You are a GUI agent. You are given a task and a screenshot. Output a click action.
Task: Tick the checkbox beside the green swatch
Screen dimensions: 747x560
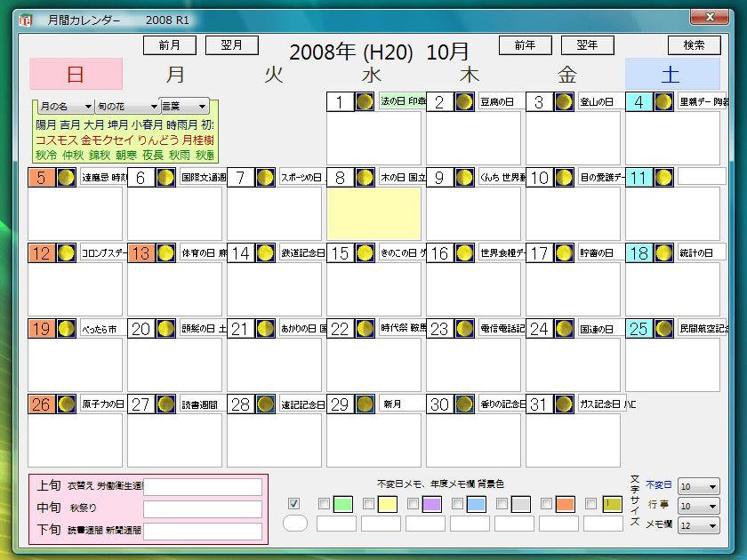click(324, 503)
